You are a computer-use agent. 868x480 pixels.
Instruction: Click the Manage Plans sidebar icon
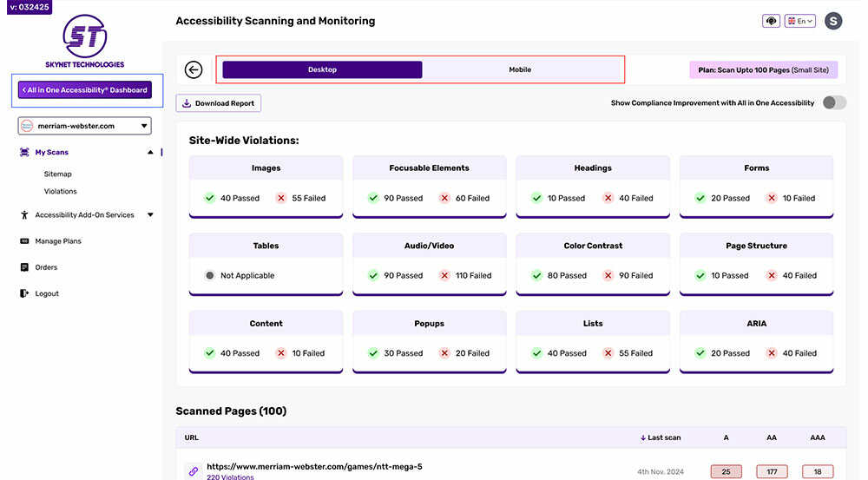coord(24,241)
